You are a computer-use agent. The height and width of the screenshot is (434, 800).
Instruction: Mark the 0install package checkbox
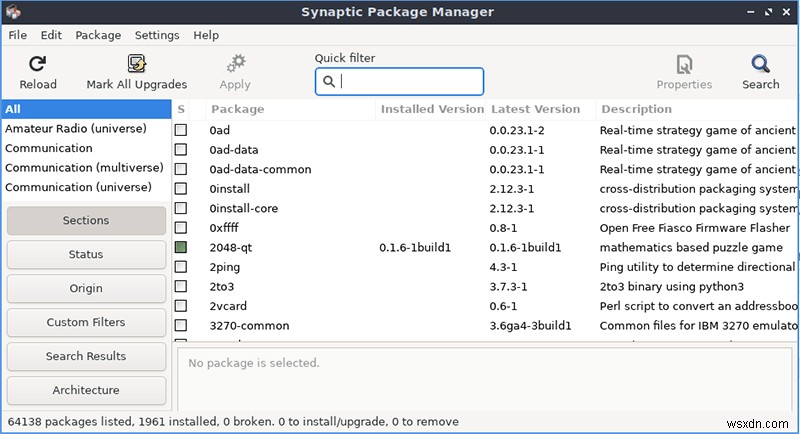[x=181, y=189]
